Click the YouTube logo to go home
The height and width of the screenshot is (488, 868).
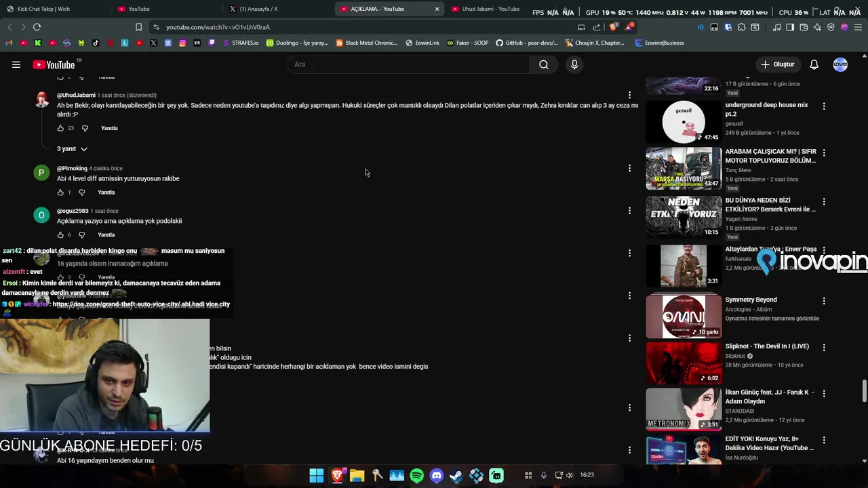[54, 64]
